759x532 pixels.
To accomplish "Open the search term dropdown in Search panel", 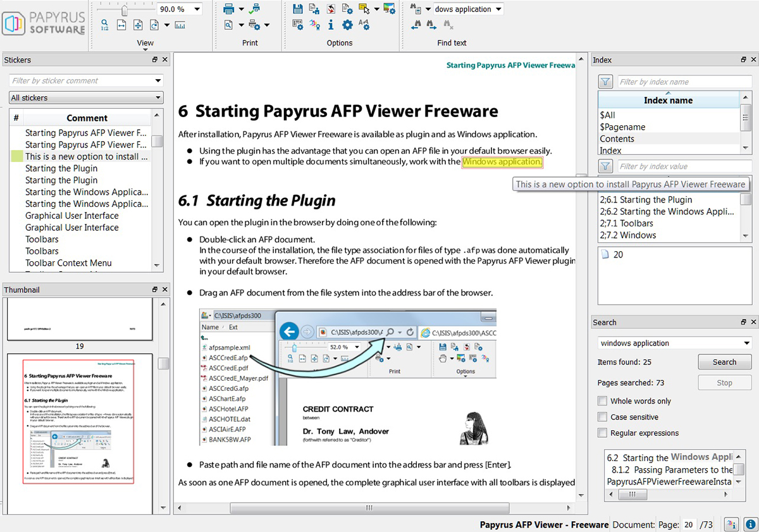I will pyautogui.click(x=748, y=343).
